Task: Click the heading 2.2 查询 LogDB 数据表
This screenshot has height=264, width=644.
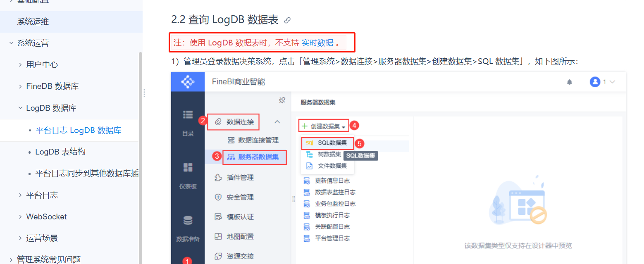Action: (x=225, y=20)
